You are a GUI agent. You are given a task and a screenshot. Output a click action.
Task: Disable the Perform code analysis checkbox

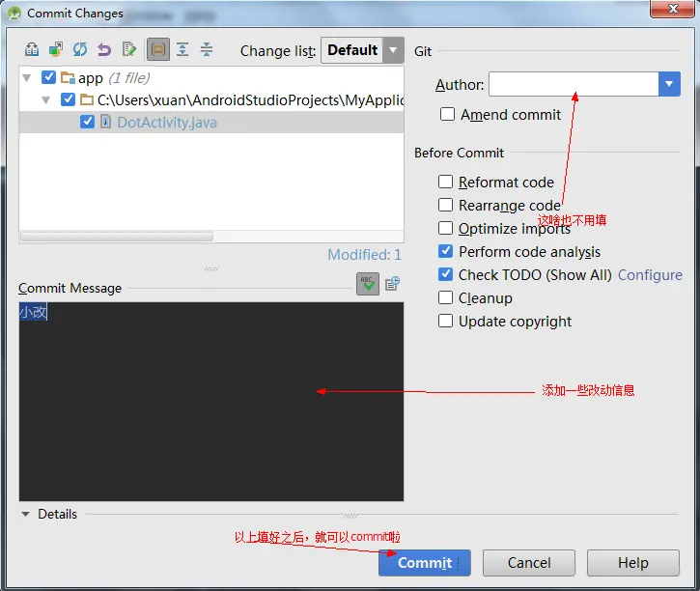tap(445, 251)
